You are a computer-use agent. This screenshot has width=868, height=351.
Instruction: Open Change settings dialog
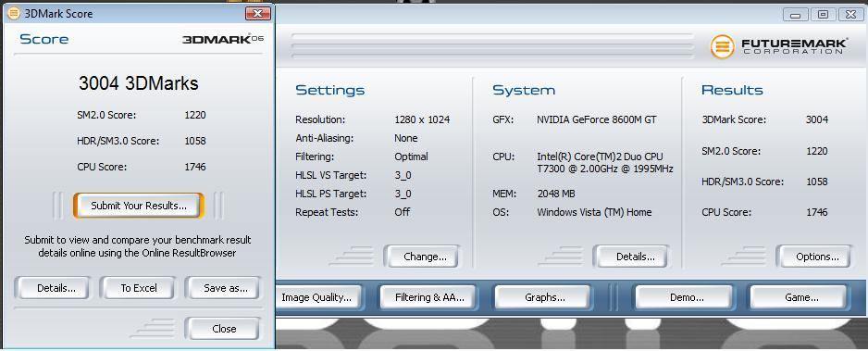[x=425, y=257]
